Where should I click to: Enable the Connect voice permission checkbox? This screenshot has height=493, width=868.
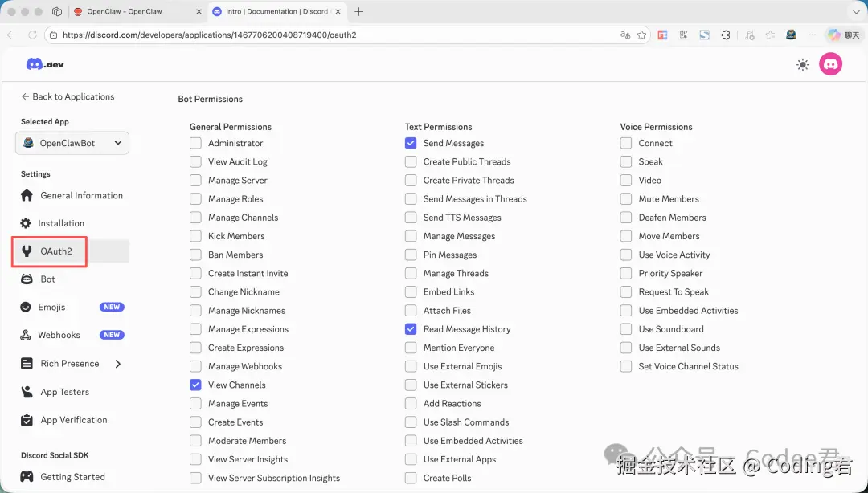tap(626, 143)
